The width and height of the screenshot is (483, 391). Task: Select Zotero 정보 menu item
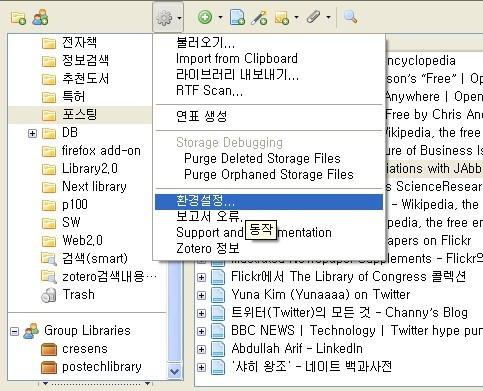[269, 248]
